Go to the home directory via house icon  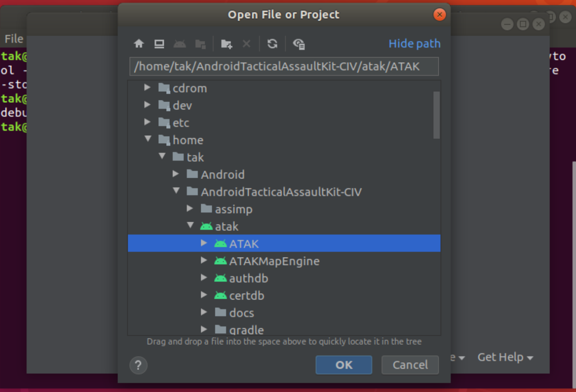[139, 44]
